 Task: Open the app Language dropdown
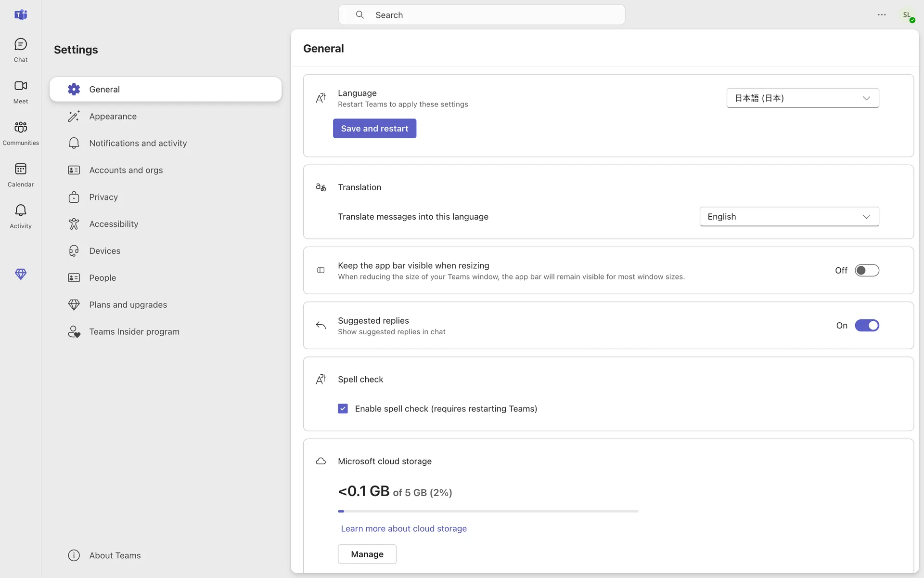[802, 98]
